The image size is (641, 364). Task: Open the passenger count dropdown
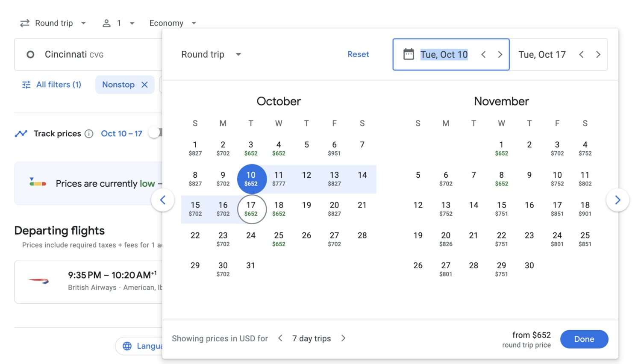pos(118,23)
